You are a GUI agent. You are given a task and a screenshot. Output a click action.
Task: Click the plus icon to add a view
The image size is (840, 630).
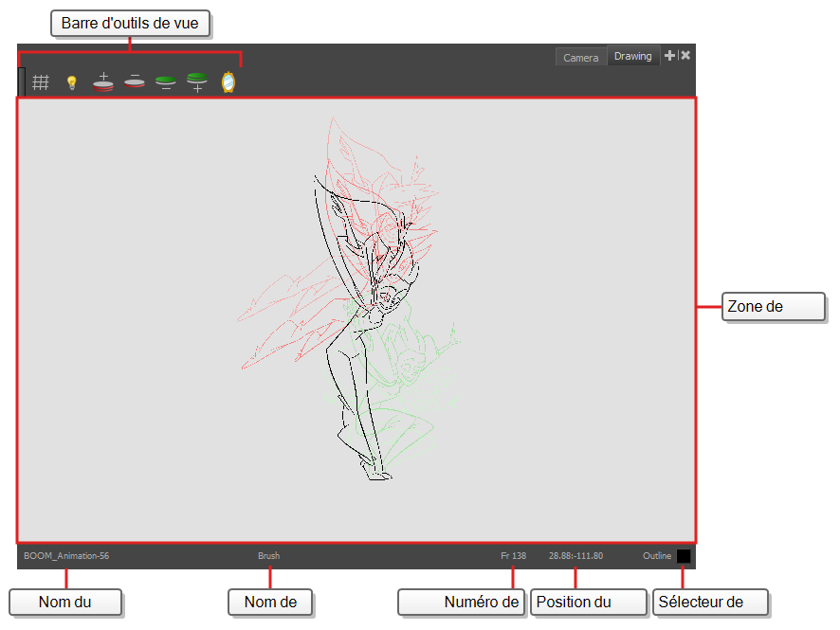tap(669, 55)
